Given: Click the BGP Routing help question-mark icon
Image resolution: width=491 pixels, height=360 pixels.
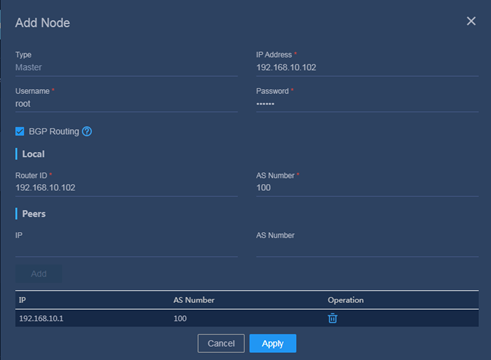Looking at the screenshot, I should coord(87,131).
